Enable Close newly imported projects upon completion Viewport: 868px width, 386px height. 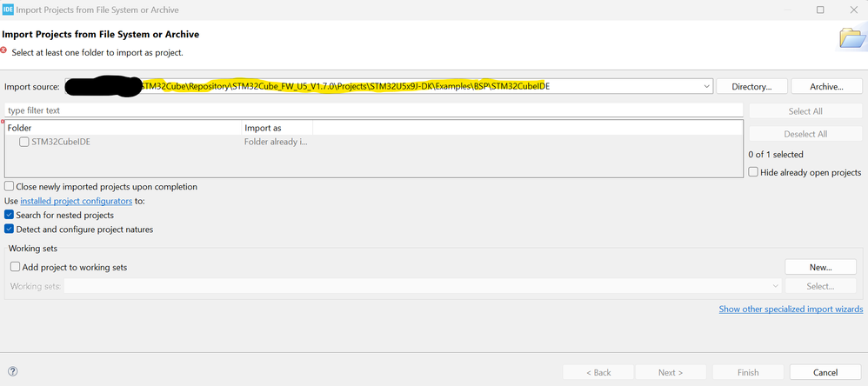coord(10,187)
